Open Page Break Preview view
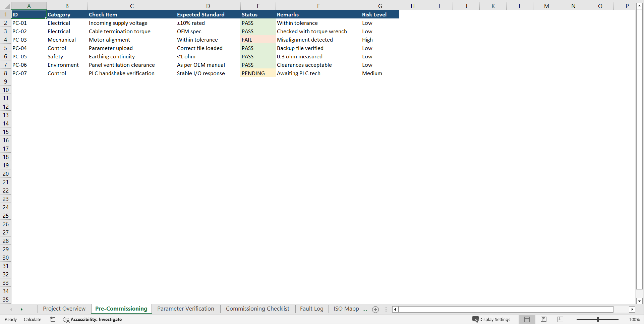Image resolution: width=644 pixels, height=324 pixels. coord(560,319)
